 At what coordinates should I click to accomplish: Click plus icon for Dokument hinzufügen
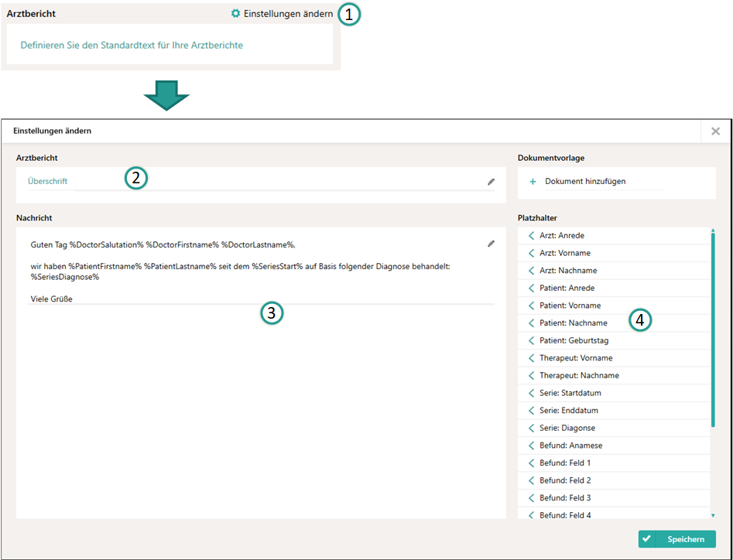pos(533,182)
